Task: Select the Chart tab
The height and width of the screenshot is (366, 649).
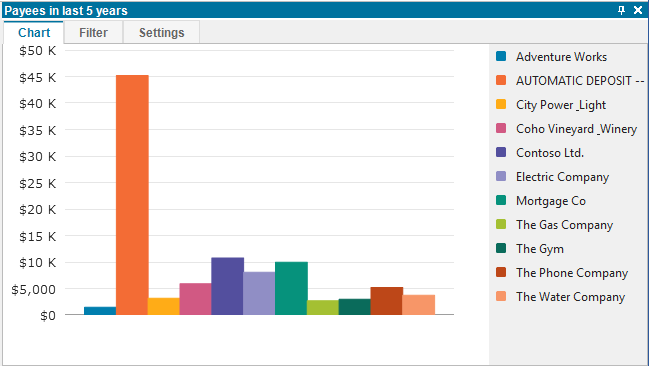Action: coord(34,32)
